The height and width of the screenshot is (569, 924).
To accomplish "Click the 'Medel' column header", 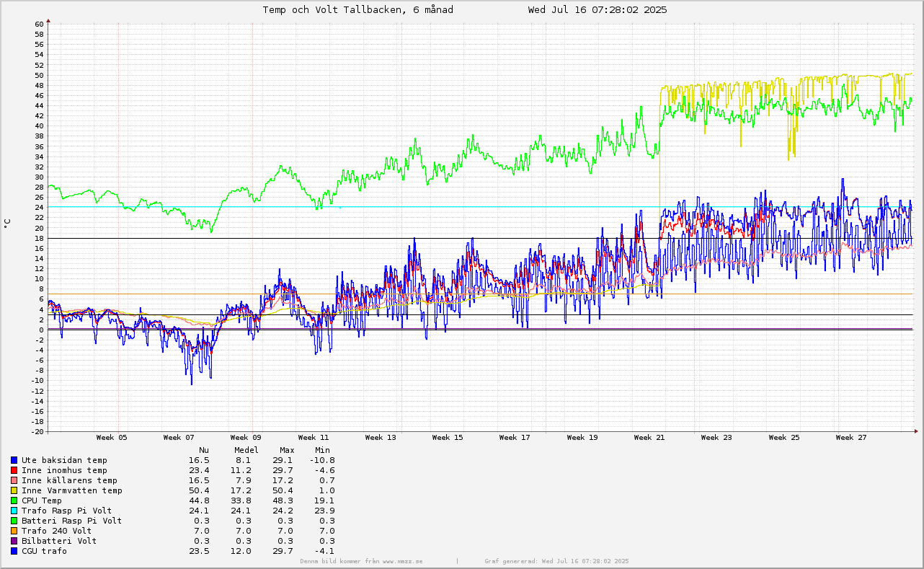I will click(x=246, y=450).
